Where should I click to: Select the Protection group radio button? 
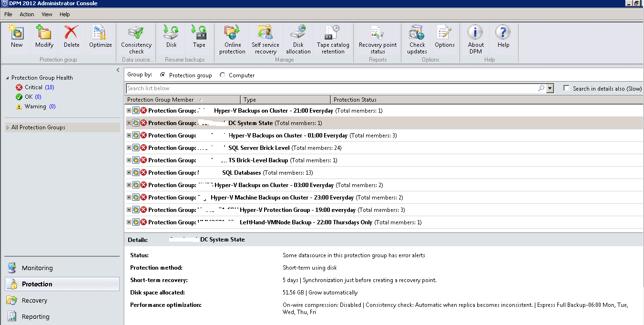(x=162, y=75)
